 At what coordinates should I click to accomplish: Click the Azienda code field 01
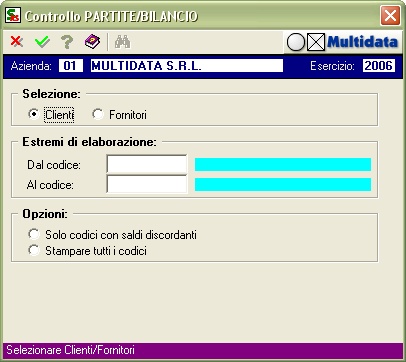coord(71,66)
